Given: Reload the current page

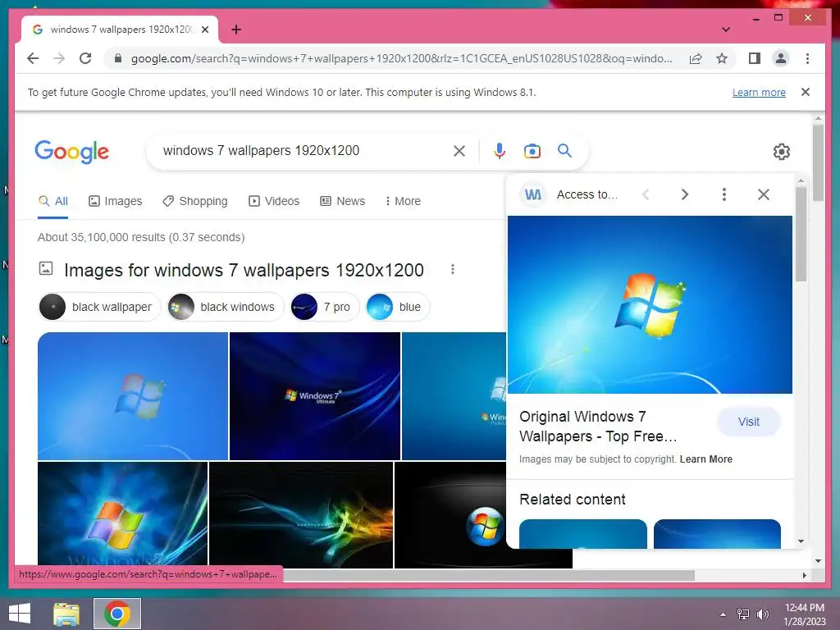Looking at the screenshot, I should [x=85, y=58].
